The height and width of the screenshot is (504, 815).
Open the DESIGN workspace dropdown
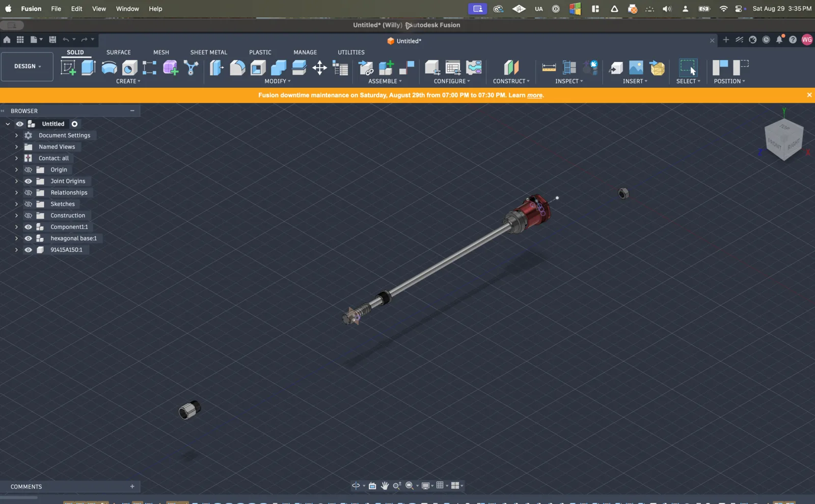(27, 66)
